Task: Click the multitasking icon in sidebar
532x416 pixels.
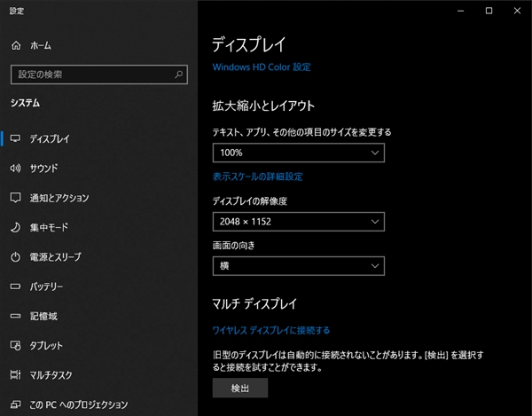Action: coord(15,375)
